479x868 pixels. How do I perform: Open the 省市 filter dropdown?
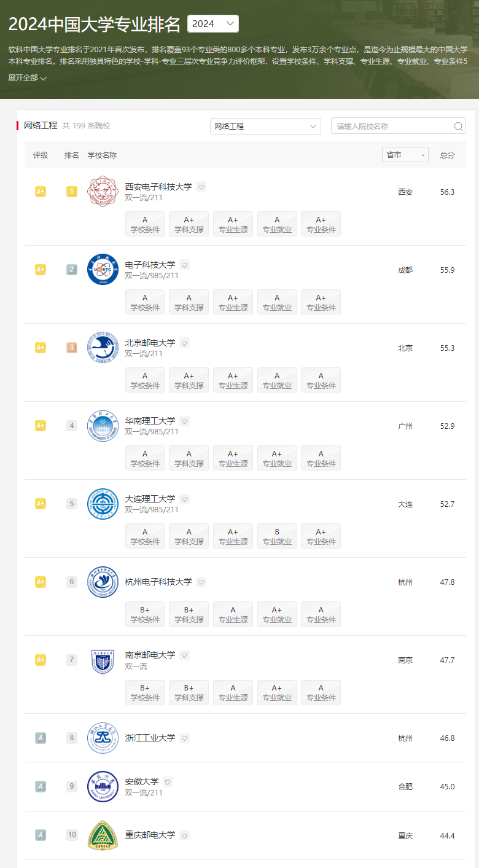[x=405, y=155]
